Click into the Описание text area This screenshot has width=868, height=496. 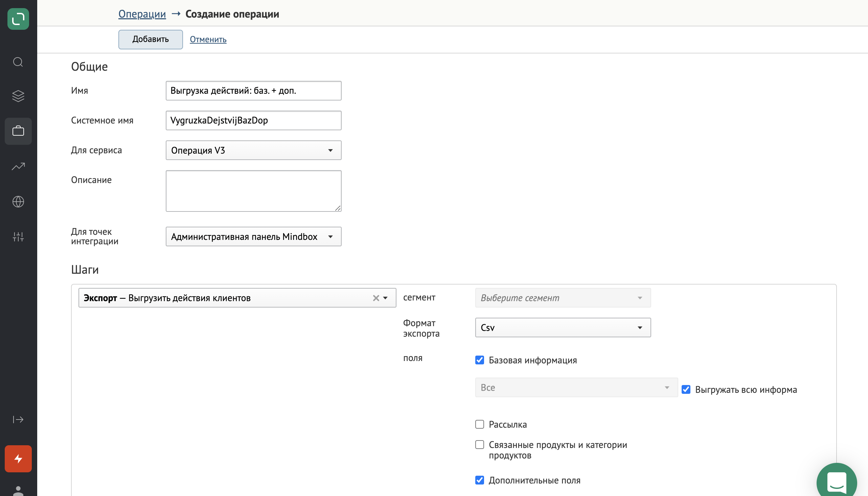click(253, 191)
